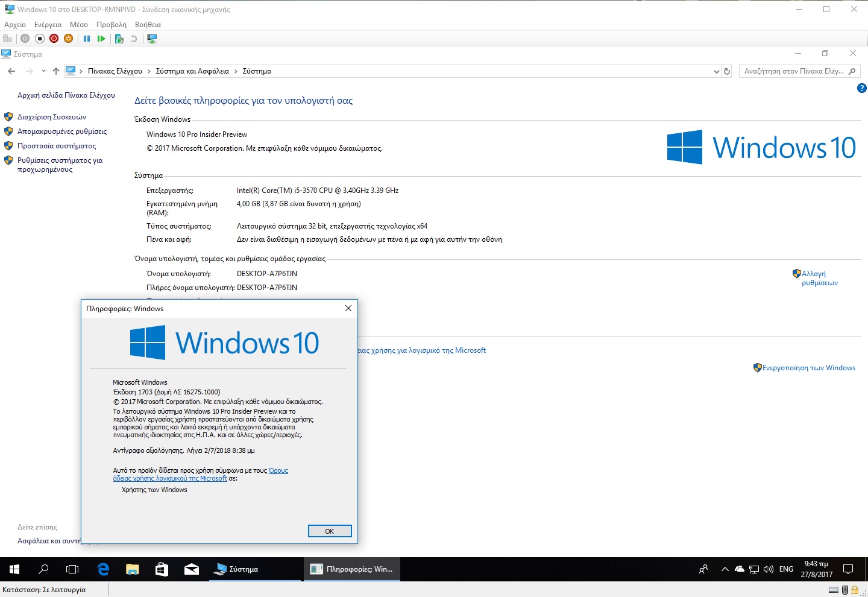868x597 pixels.
Task: Open Προστασία συστήματος link
Action: pyautogui.click(x=57, y=146)
